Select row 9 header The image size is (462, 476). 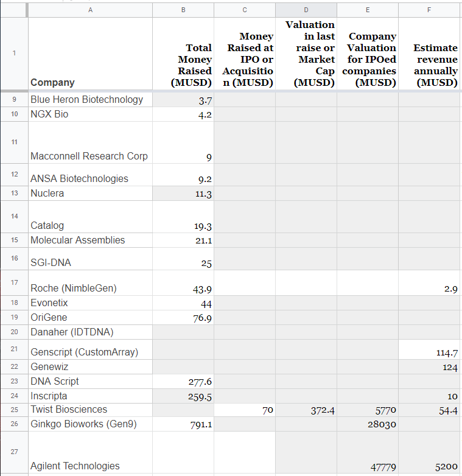click(14, 99)
